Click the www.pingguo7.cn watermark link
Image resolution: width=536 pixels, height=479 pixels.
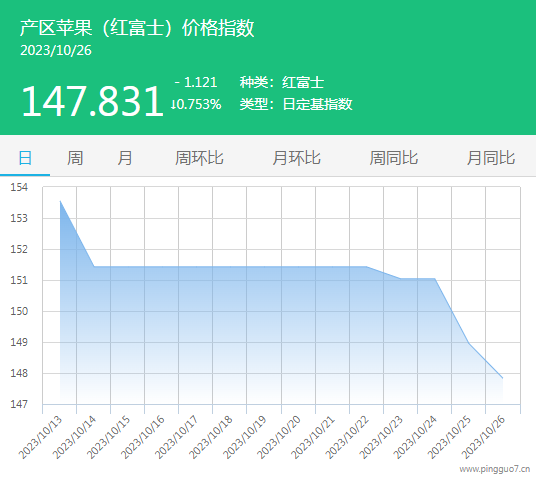pos(495,469)
